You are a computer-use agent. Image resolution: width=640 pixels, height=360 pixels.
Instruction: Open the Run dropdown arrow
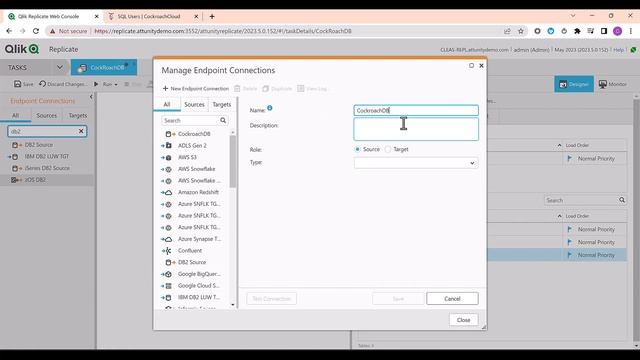point(116,84)
